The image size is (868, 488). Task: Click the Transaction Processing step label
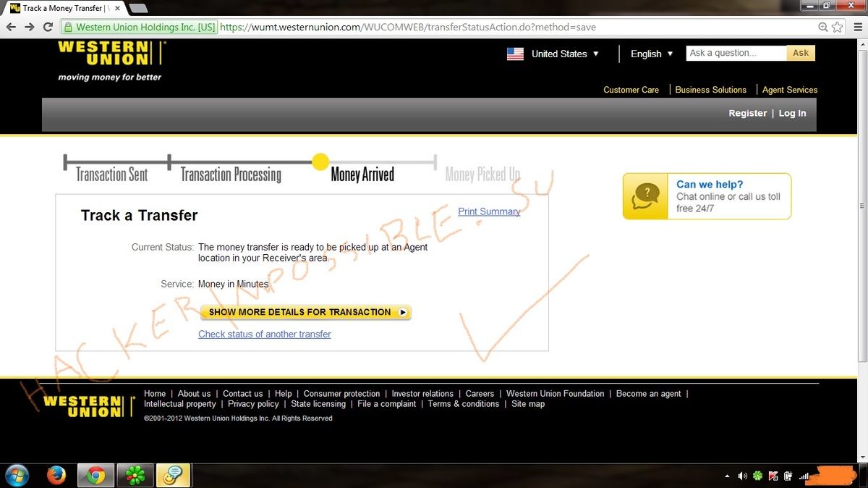pos(231,174)
